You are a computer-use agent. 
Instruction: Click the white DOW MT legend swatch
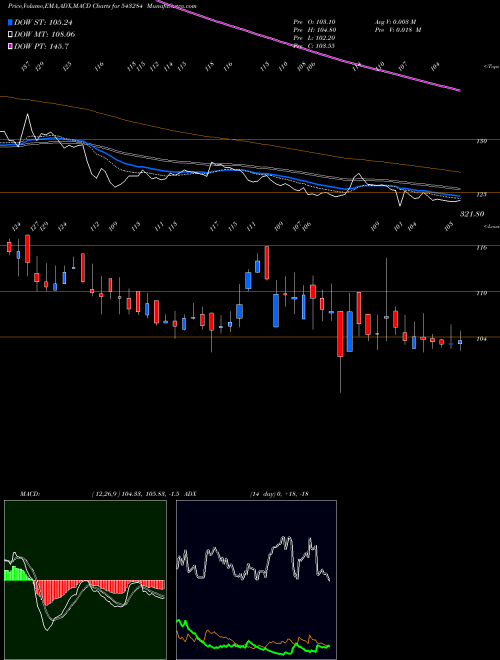pyautogui.click(x=10, y=35)
